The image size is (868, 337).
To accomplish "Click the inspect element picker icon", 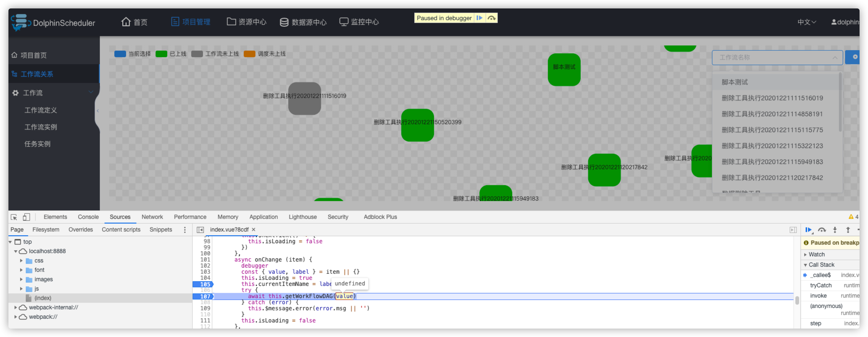I will 14,217.
